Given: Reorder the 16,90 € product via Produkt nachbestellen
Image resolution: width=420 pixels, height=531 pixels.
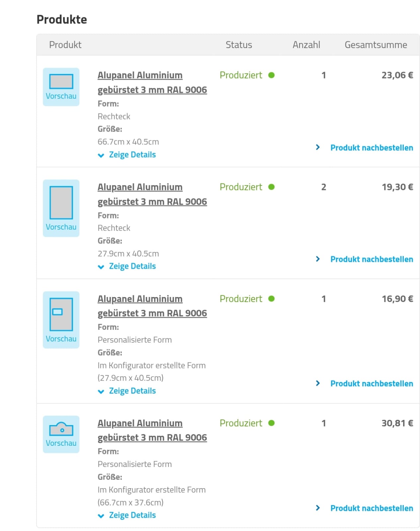Looking at the screenshot, I should (371, 384).
